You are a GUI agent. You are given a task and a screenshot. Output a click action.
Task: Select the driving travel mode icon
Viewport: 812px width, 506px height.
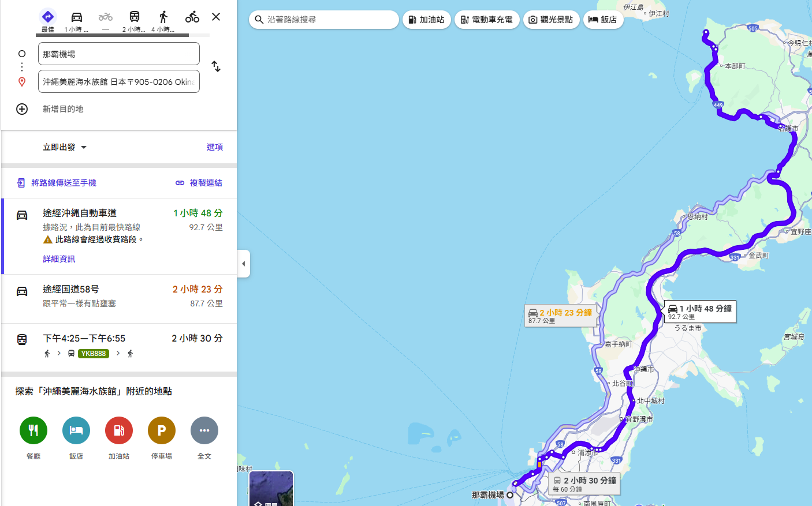[76, 17]
